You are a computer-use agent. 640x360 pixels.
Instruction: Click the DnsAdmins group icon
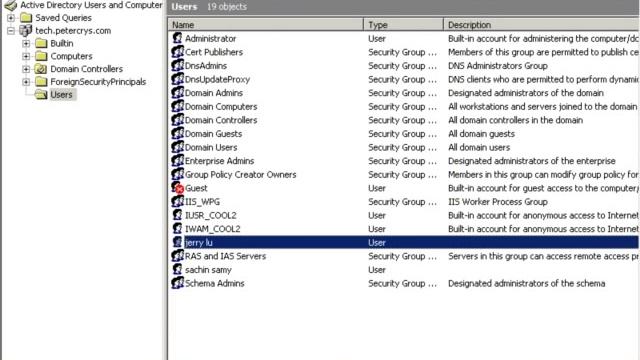[178, 65]
